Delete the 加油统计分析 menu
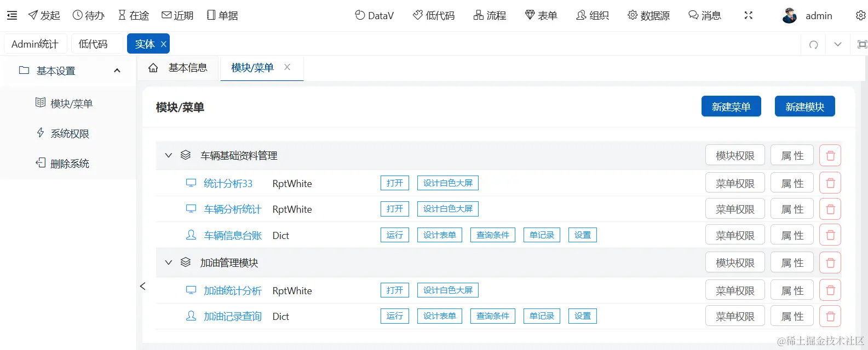The height and width of the screenshot is (350, 868). [x=830, y=290]
